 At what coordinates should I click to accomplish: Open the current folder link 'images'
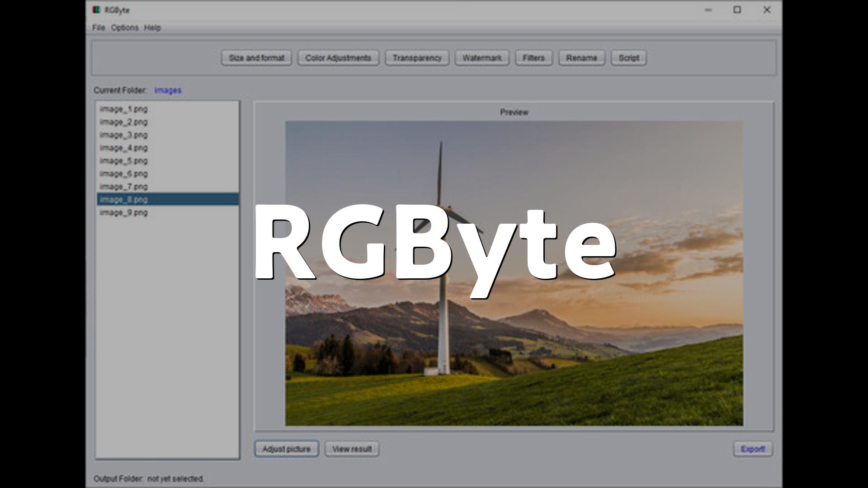click(x=168, y=90)
